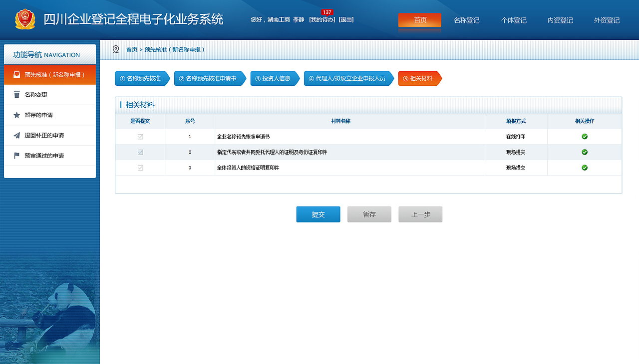Select the flag icon for 预审通过的申请

tap(16, 155)
